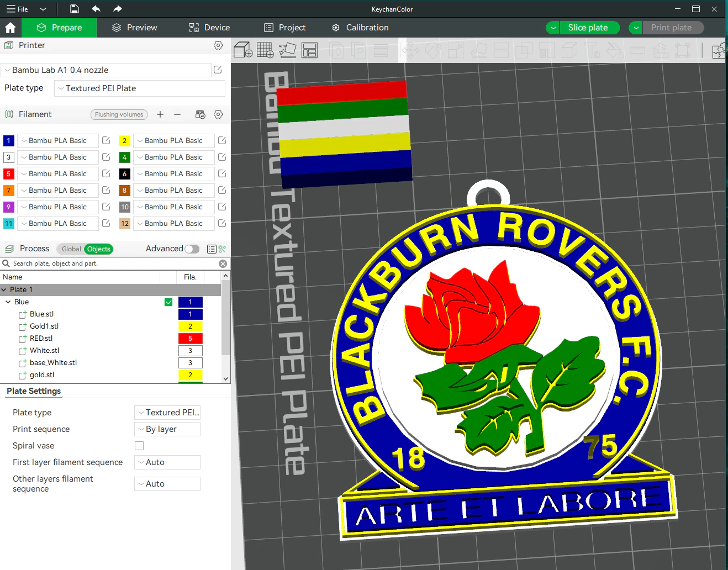The height and width of the screenshot is (570, 728).
Task: Redo the last action
Action: 117,9
